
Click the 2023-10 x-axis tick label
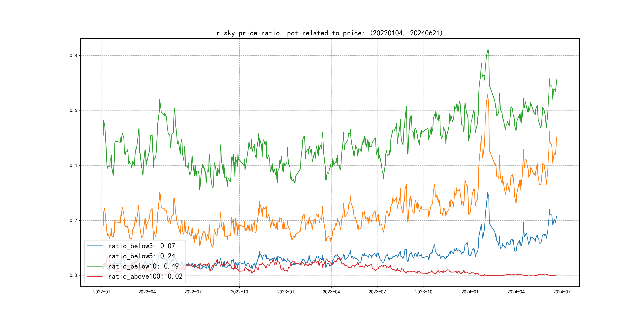[x=424, y=292]
